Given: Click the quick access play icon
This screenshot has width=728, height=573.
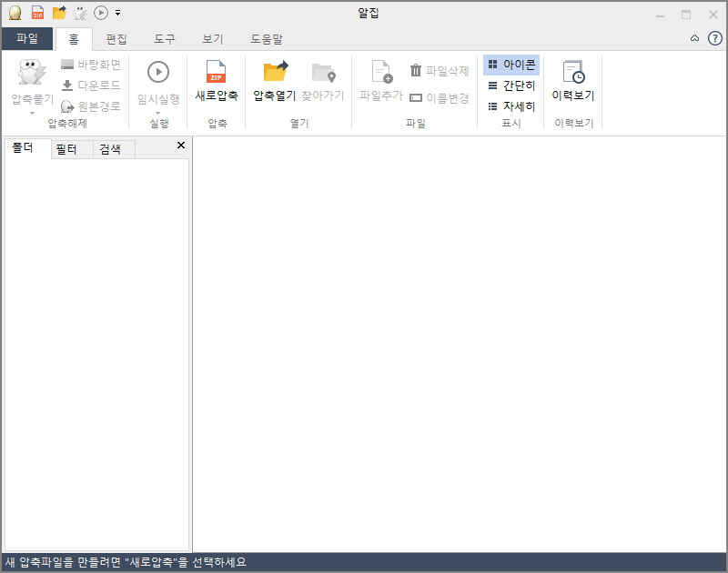Looking at the screenshot, I should 101,13.
